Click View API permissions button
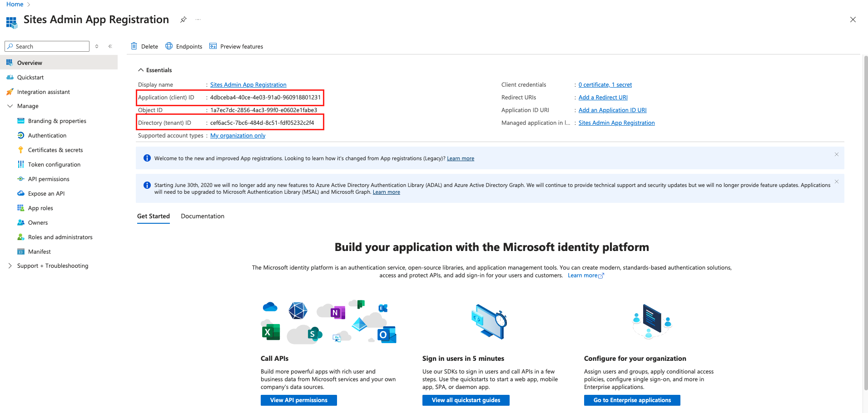Image resolution: width=868 pixels, height=413 pixels. pyautogui.click(x=299, y=400)
